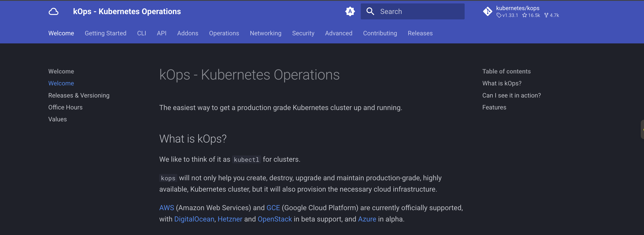Open the Networking tab
The height and width of the screenshot is (235, 644).
265,33
